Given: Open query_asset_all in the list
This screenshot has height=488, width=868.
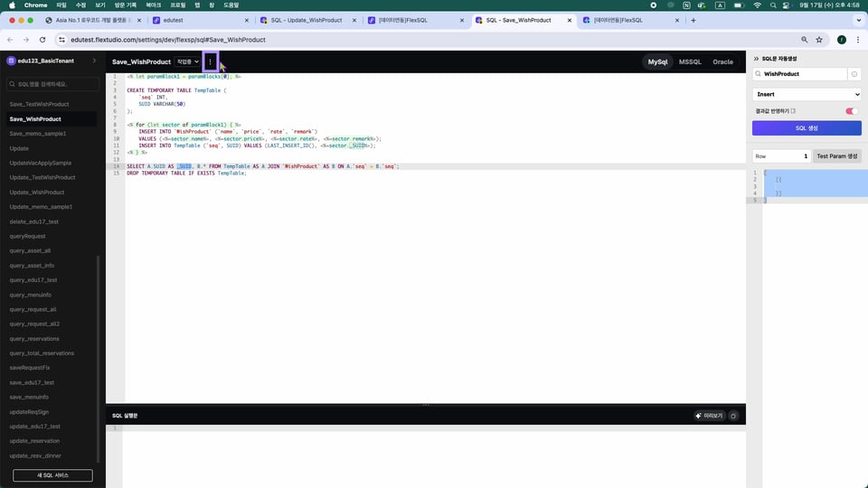Looking at the screenshot, I should coord(30,250).
